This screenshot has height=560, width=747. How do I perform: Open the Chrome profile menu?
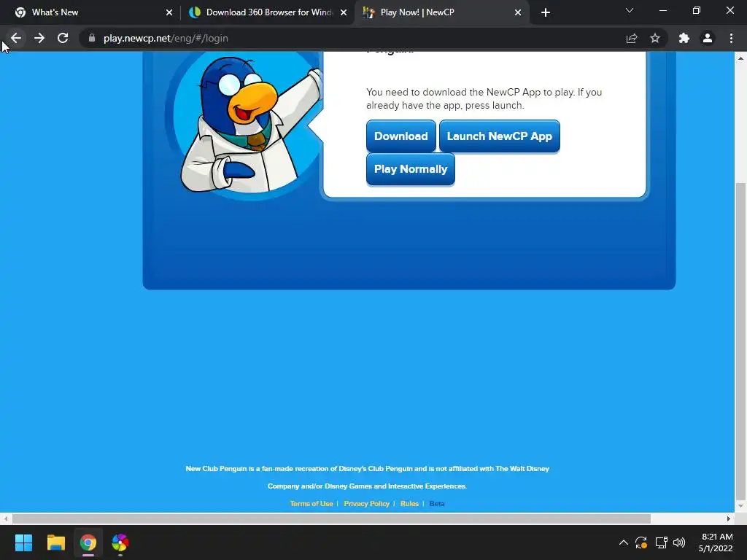coord(708,38)
